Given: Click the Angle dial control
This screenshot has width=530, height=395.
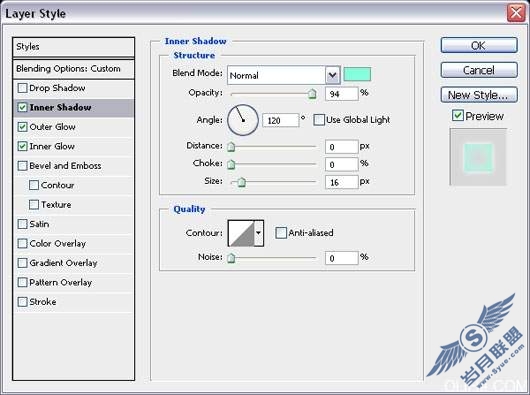Looking at the screenshot, I should (243, 120).
